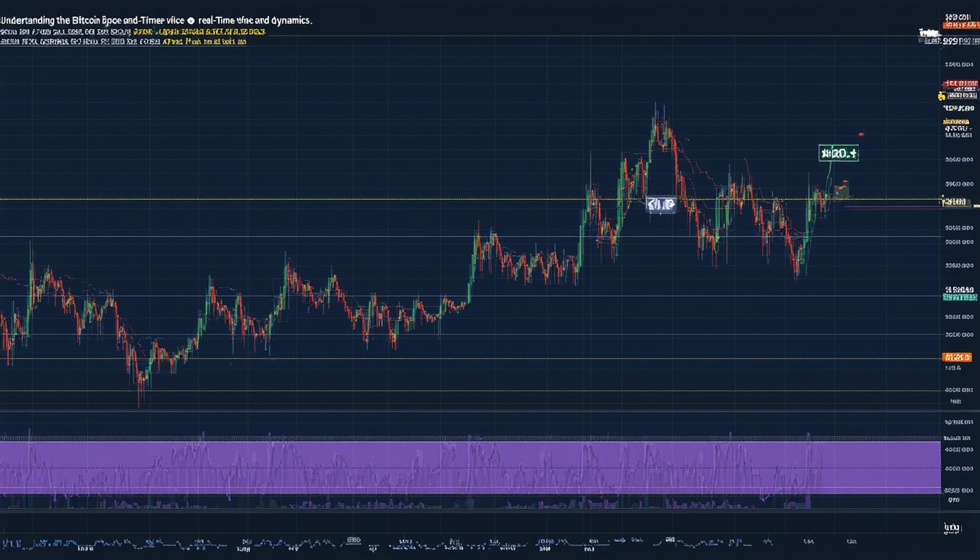Click the yellow lock icon on price axis
The width and height of the screenshot is (980, 560).
941,96
